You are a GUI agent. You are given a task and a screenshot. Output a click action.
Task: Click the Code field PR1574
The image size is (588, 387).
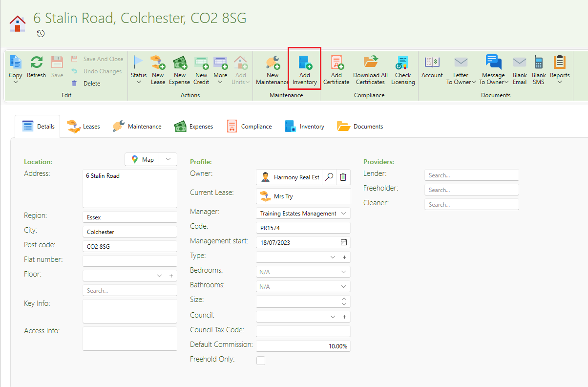pos(303,228)
